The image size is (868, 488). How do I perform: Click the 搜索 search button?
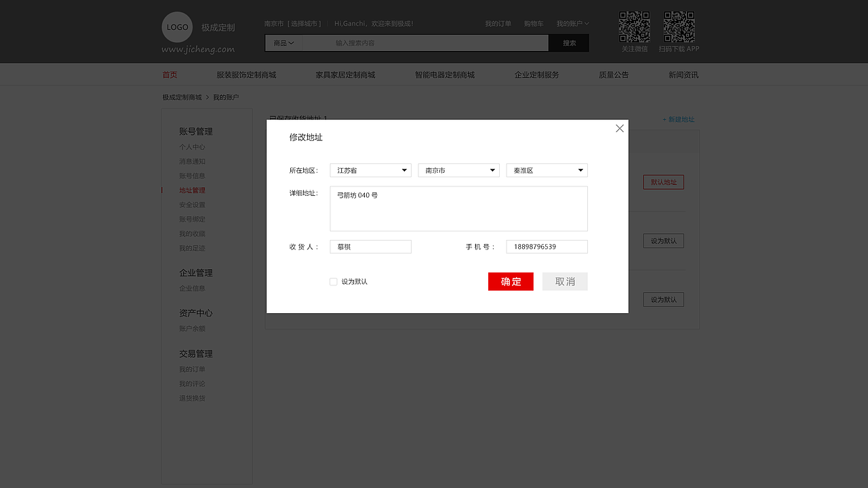coord(568,43)
